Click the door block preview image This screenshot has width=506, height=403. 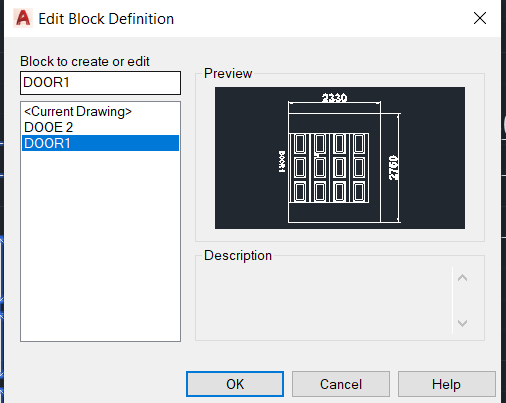(x=340, y=158)
